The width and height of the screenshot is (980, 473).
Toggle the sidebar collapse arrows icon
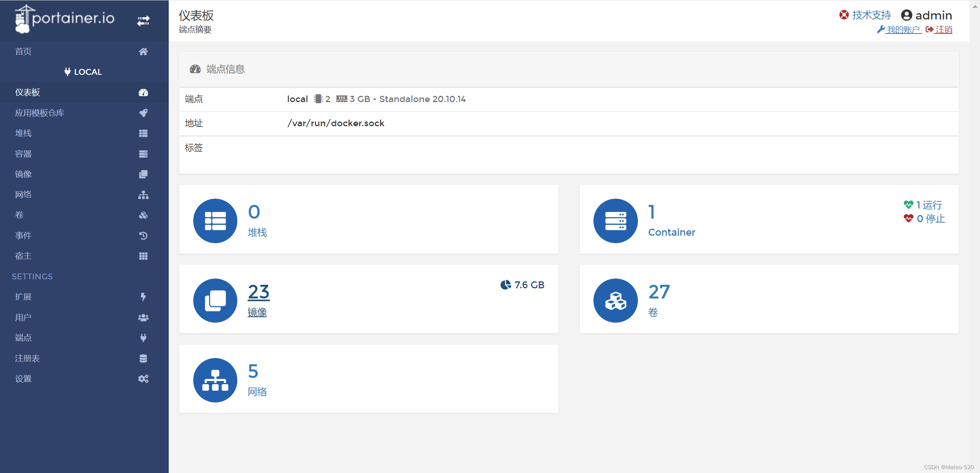pos(143,21)
